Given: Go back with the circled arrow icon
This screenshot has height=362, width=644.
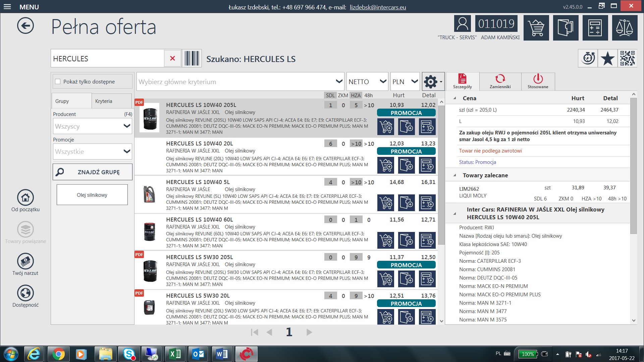Looking at the screenshot, I should (25, 26).
